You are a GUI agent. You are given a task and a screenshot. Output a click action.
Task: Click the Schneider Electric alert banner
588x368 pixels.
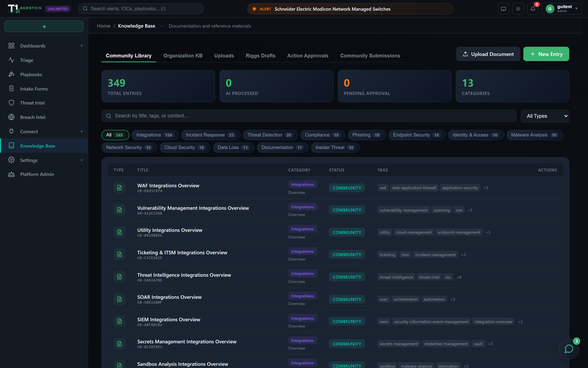coord(350,9)
